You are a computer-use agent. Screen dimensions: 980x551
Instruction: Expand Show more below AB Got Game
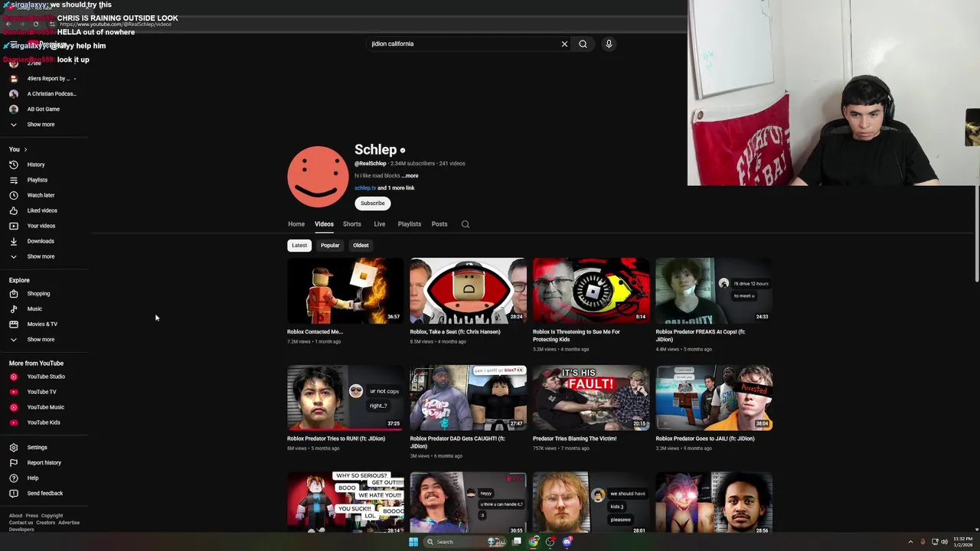(x=41, y=124)
